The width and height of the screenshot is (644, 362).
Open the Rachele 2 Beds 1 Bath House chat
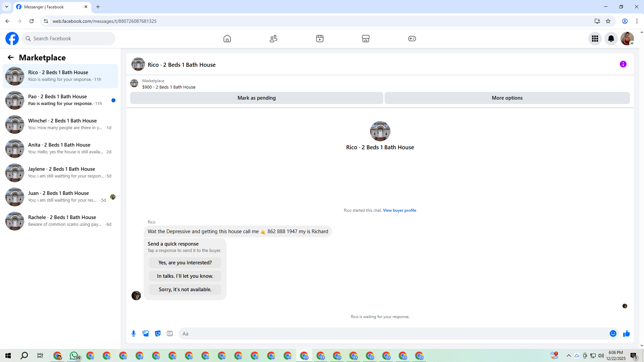click(60, 221)
